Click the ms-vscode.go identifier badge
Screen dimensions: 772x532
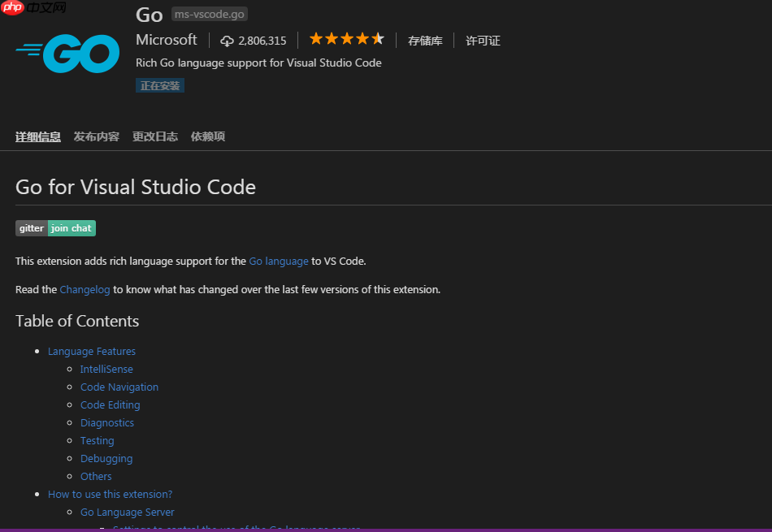(x=209, y=15)
